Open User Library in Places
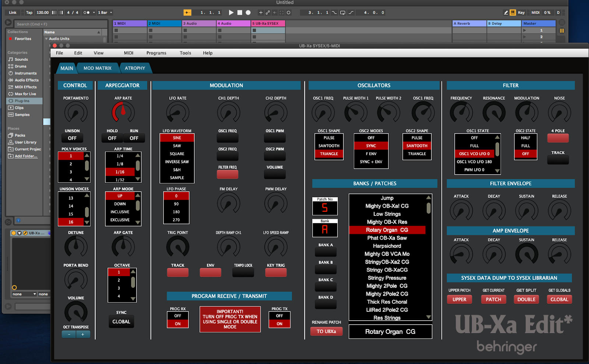Image resolution: width=589 pixels, height=364 pixels. point(25,142)
